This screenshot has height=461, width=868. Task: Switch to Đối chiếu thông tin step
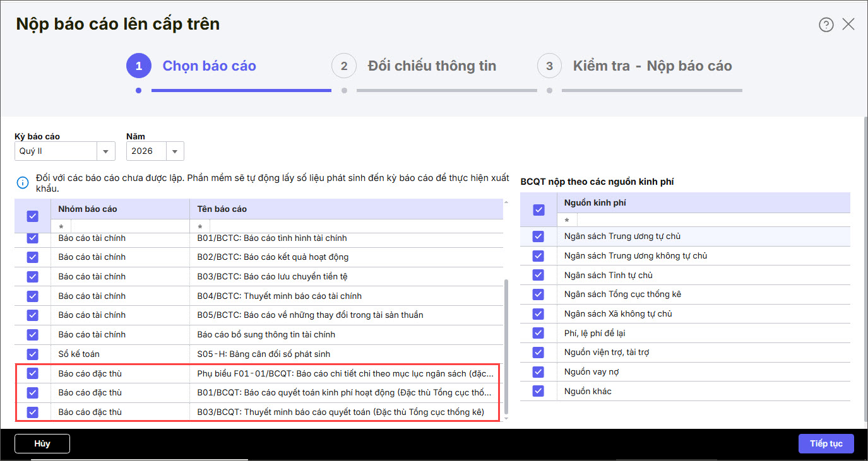click(432, 66)
